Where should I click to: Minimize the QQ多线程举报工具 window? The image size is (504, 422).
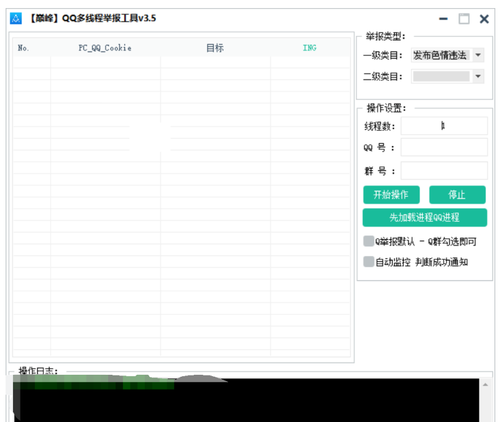click(443, 19)
